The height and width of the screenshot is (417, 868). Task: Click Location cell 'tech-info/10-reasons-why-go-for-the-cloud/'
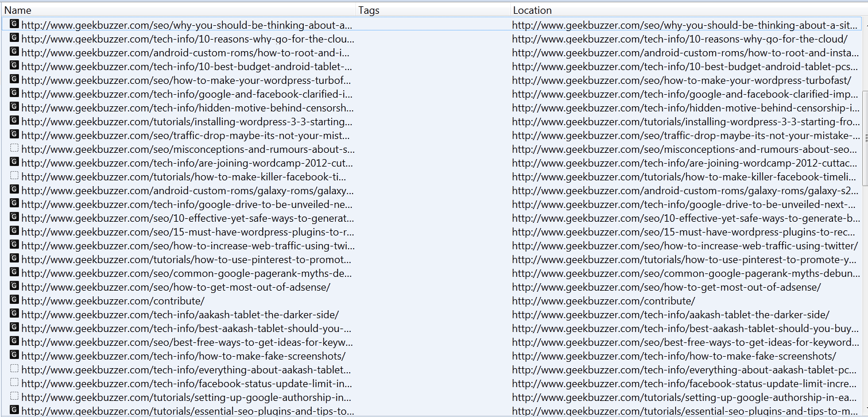[680, 39]
